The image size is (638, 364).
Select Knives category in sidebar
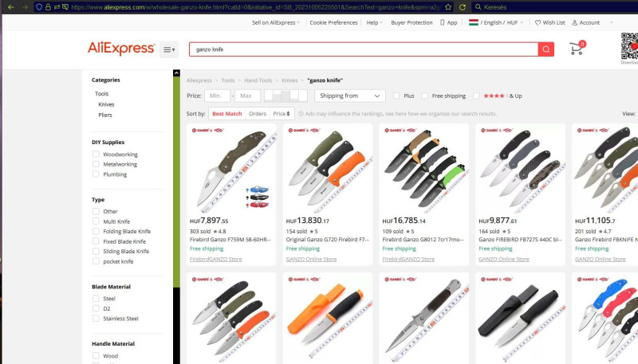coord(106,104)
